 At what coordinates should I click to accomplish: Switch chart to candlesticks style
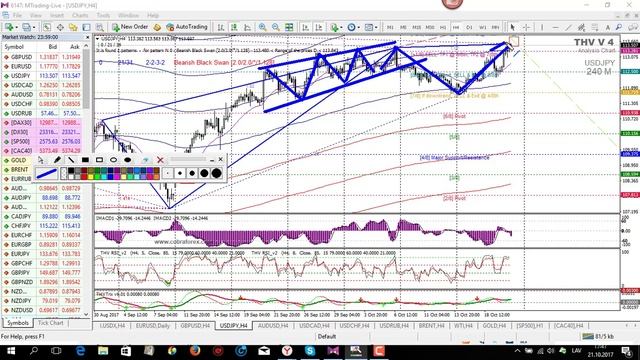click(x=234, y=27)
